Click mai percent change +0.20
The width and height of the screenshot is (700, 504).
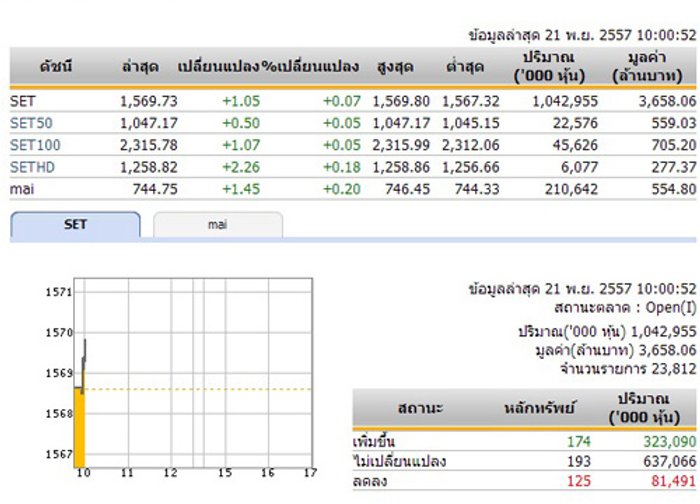(x=342, y=189)
